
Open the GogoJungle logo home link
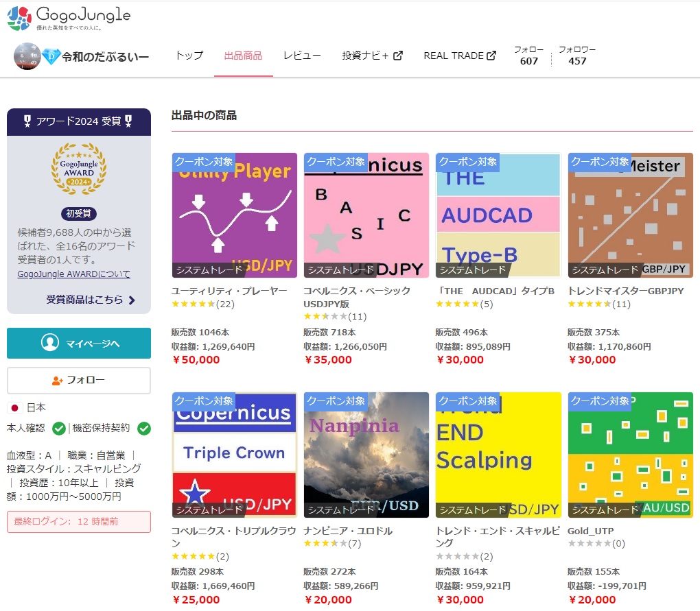tap(69, 18)
